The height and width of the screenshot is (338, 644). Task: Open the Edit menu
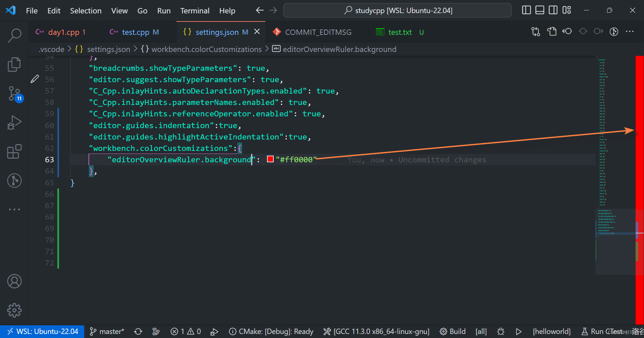54,11
